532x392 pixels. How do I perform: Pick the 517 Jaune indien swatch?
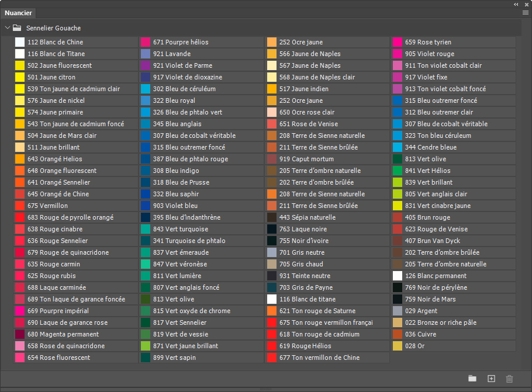point(328,89)
